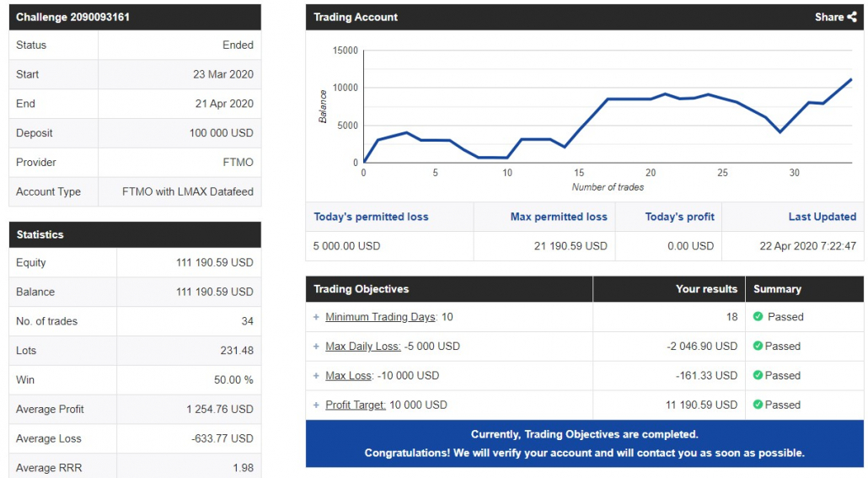
Task: Select the Today's permitted loss column header
Action: tap(371, 217)
